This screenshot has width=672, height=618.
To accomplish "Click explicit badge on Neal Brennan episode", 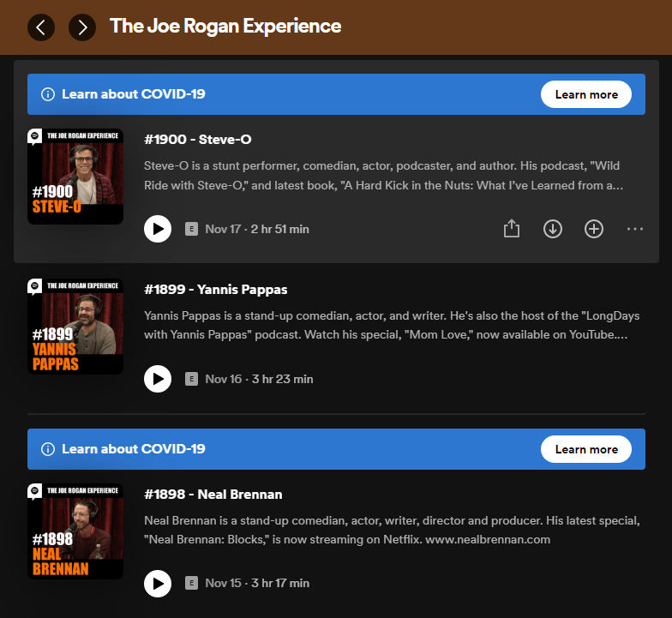I will [x=192, y=583].
